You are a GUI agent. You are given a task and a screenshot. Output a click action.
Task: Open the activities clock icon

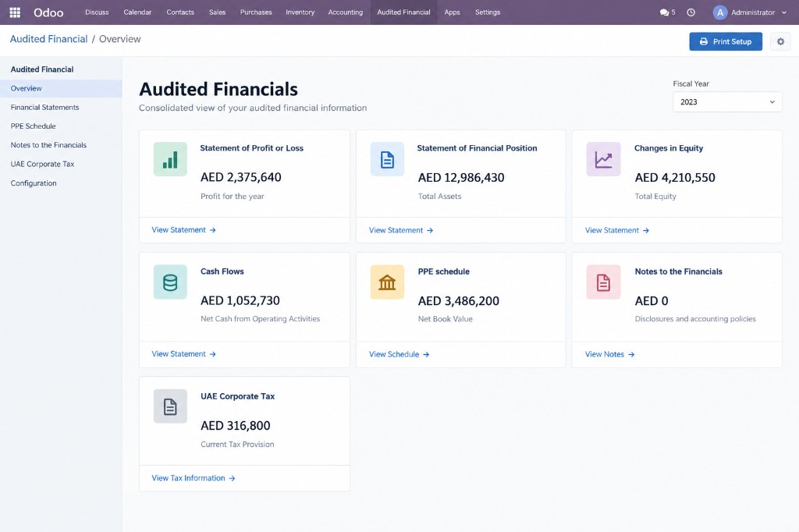[x=691, y=12]
